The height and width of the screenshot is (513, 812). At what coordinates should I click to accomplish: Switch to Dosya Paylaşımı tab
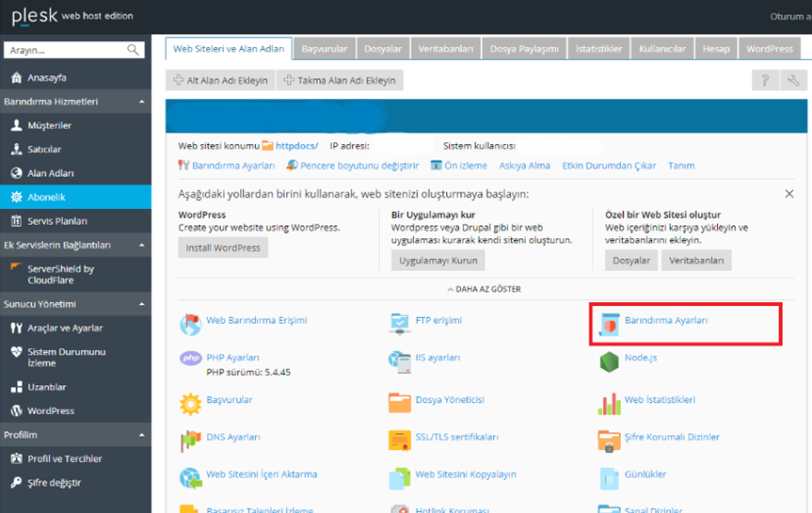(524, 49)
